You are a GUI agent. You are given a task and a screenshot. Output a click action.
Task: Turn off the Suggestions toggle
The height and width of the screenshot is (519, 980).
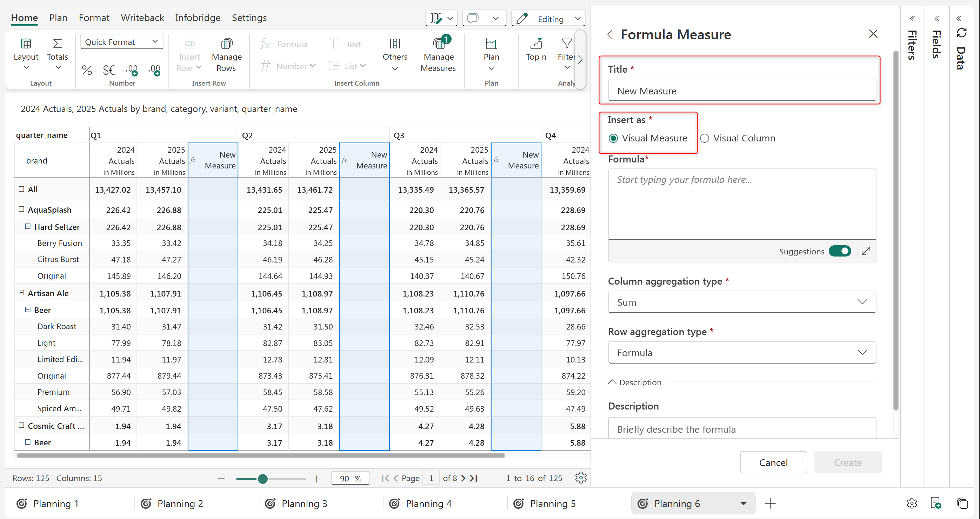pos(840,251)
